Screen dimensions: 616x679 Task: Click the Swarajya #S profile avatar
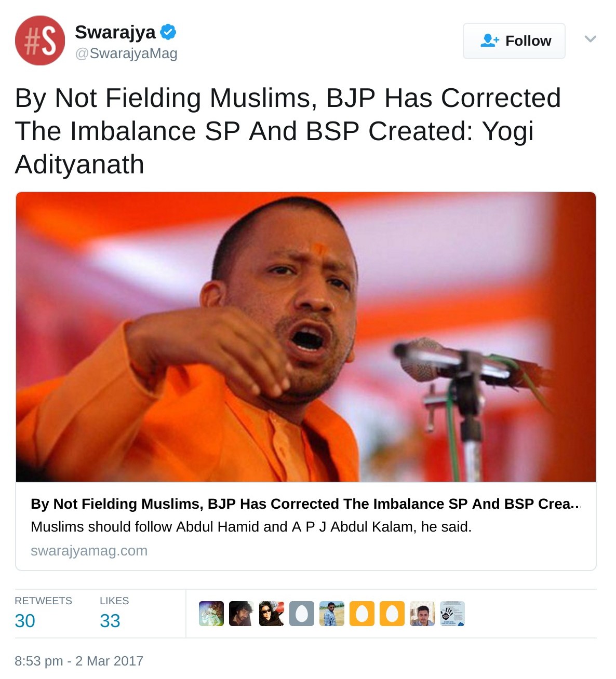tap(40, 40)
